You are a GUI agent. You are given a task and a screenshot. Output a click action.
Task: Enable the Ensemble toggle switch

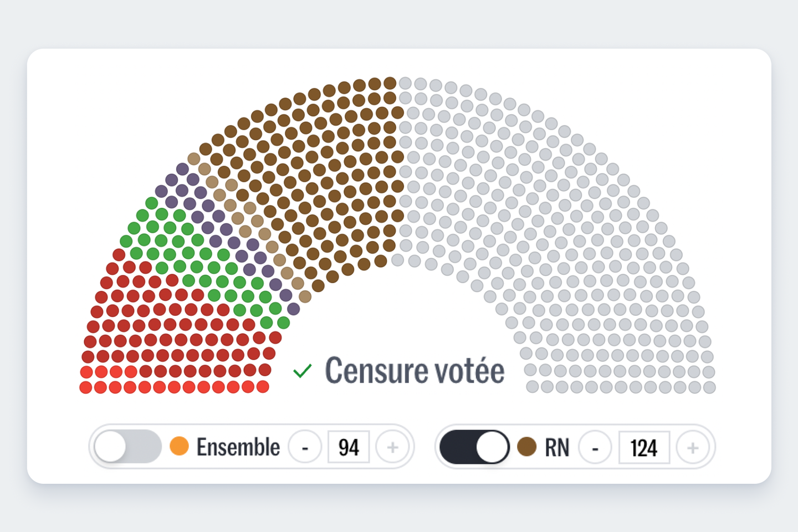[x=127, y=447]
